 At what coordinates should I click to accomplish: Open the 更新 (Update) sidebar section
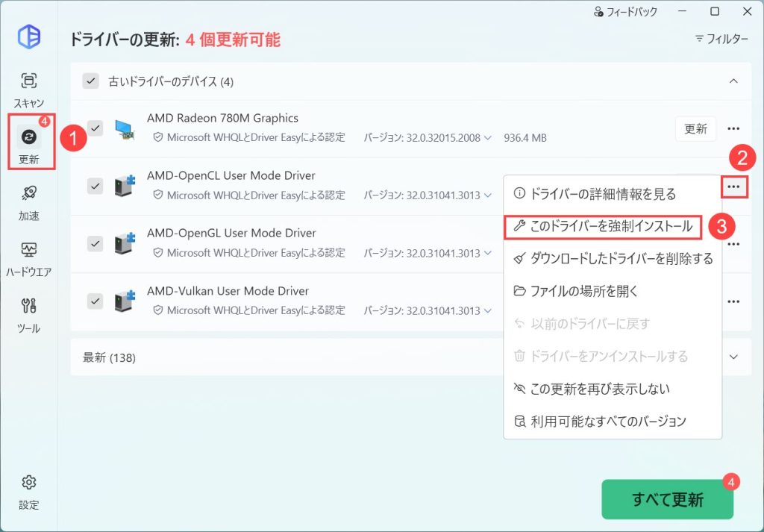(x=29, y=145)
